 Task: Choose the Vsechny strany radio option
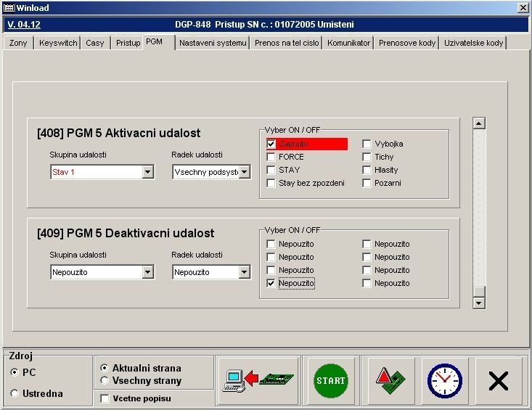(105, 380)
